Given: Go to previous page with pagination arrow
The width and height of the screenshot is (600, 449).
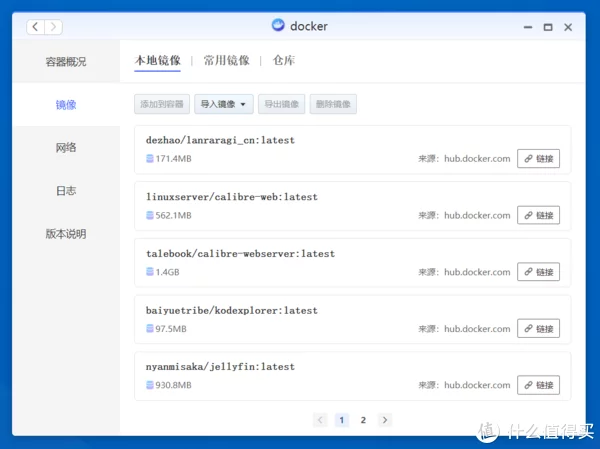Looking at the screenshot, I should pyautogui.click(x=320, y=420).
